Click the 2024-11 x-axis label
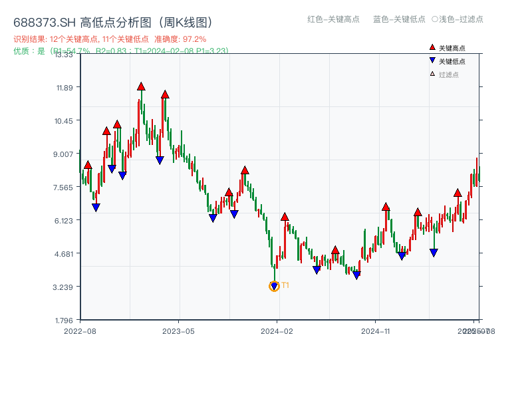Screen dimensions: 532x399 pos(375,331)
